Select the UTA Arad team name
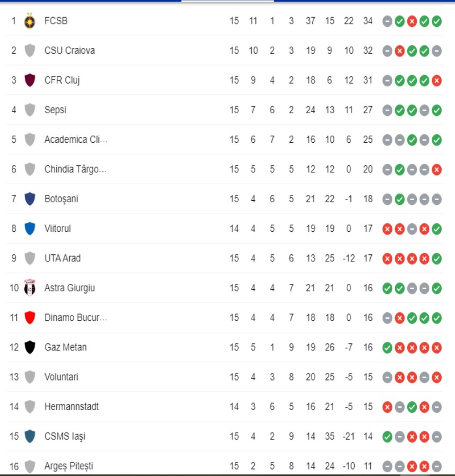Viewport: 455px width, 476px height. pyautogui.click(x=62, y=258)
